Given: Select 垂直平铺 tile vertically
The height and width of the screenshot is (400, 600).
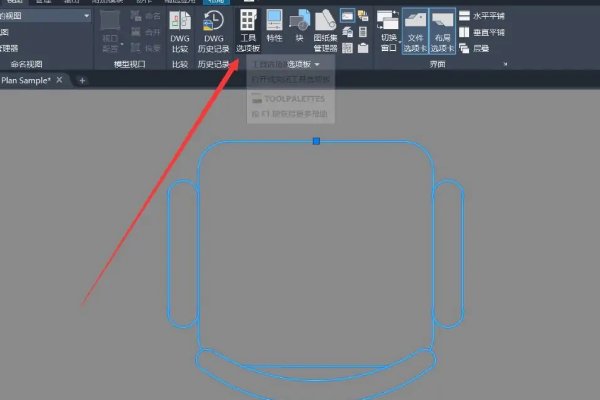Looking at the screenshot, I should pyautogui.click(x=487, y=32).
